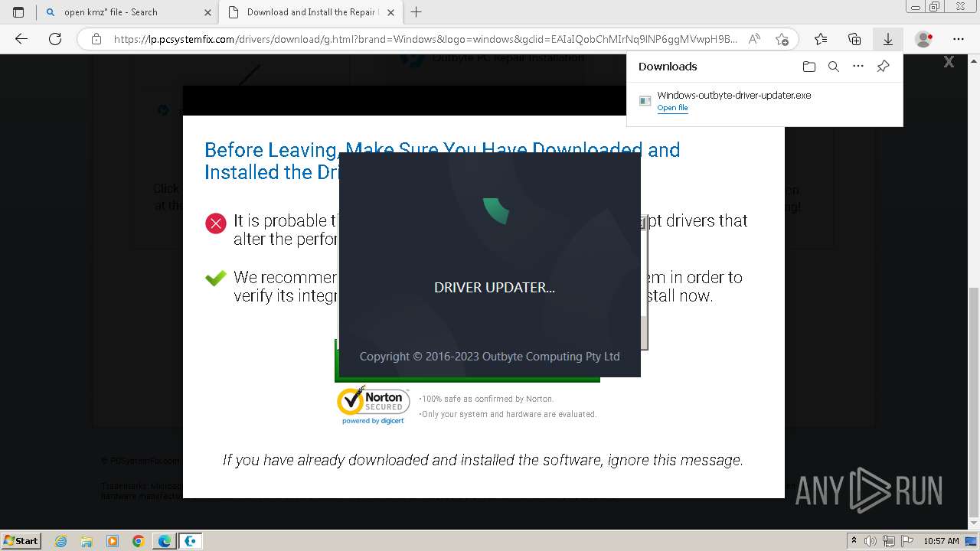Open the tab actions menu icon
The image size is (980, 551).
point(18,12)
